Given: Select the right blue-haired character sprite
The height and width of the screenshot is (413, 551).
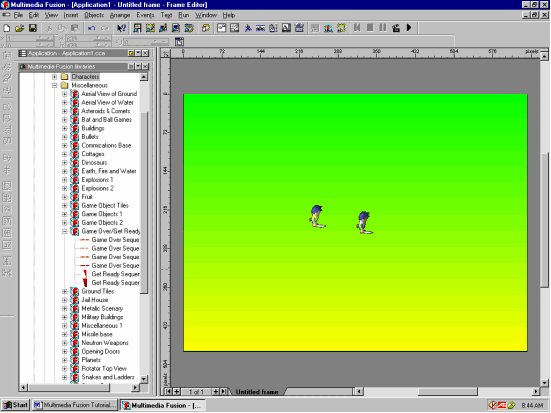Looking at the screenshot, I should (365, 222).
